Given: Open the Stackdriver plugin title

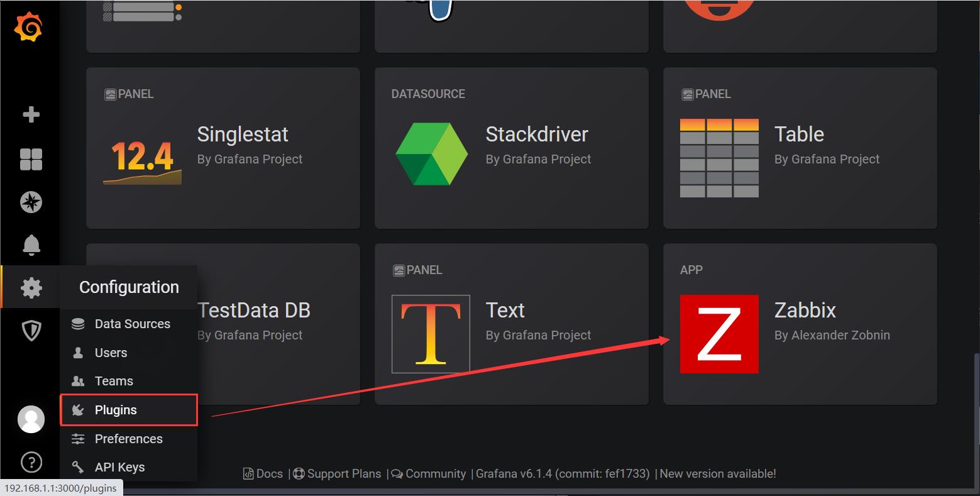Looking at the screenshot, I should [537, 134].
